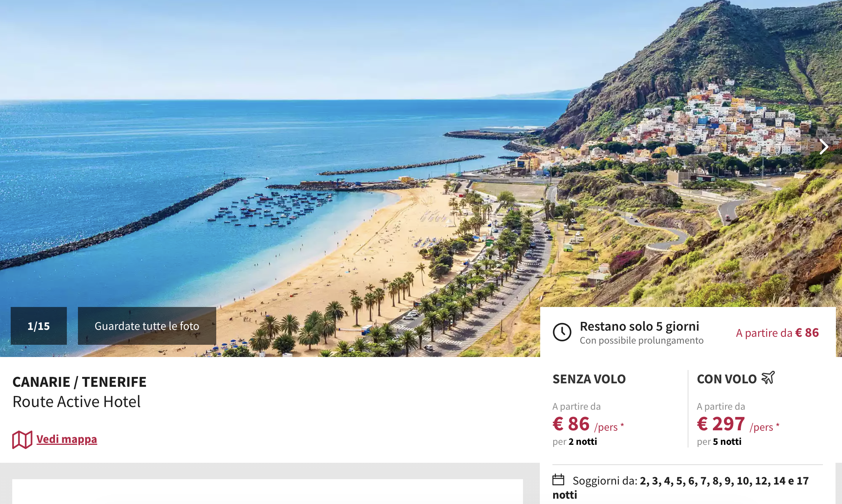Click the Route Active Hotel title
The height and width of the screenshot is (504, 842).
tap(76, 402)
